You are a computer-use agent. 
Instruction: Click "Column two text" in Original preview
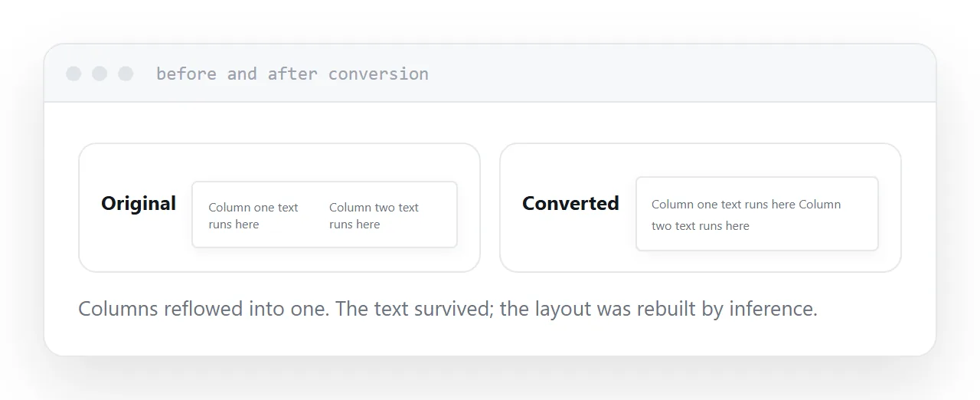pos(374,208)
